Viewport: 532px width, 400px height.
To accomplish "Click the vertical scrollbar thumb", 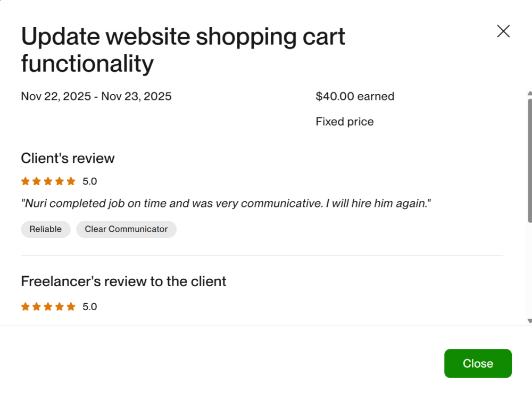I will pyautogui.click(x=529, y=160).
